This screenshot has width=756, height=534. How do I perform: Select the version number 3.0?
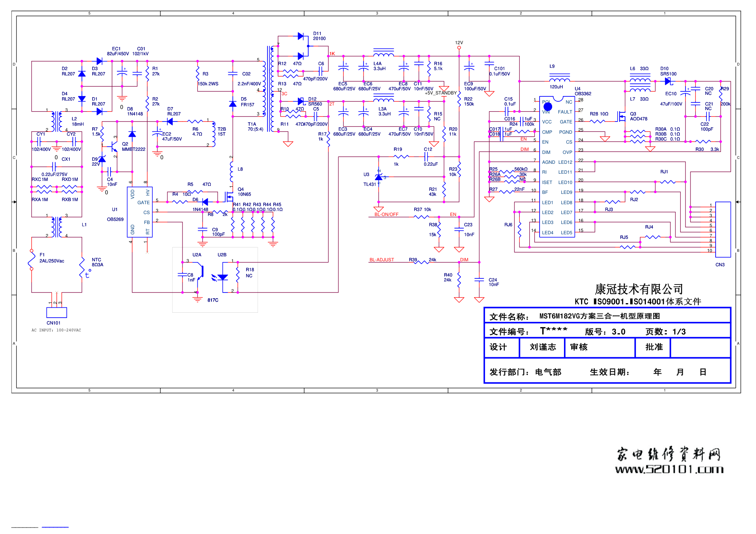[618, 332]
